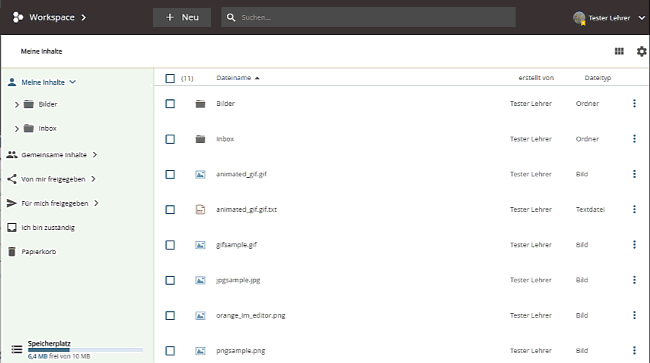The height and width of the screenshot is (363, 650).
Task: Click image icon of gifsample.gif
Action: pyautogui.click(x=200, y=245)
